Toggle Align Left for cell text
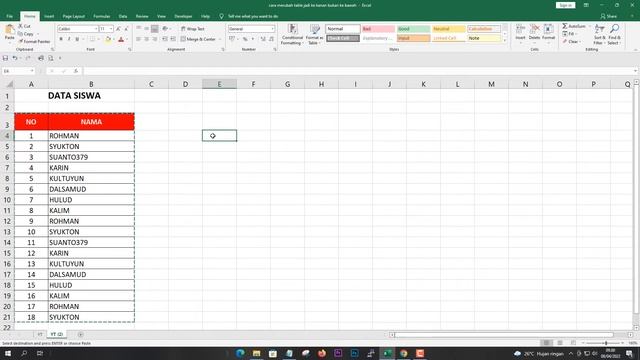Viewport: 640px width, 360px height. click(x=139, y=39)
